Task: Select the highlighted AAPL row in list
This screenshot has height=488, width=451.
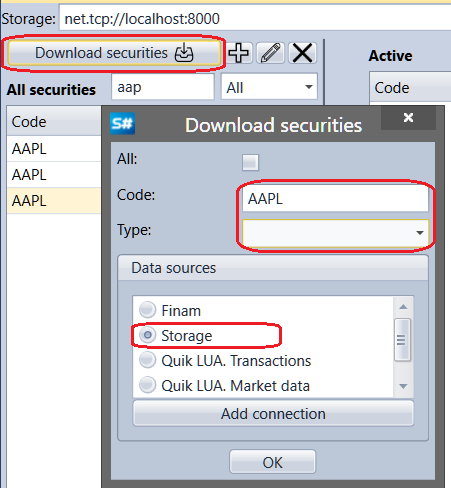Action: coord(54,201)
